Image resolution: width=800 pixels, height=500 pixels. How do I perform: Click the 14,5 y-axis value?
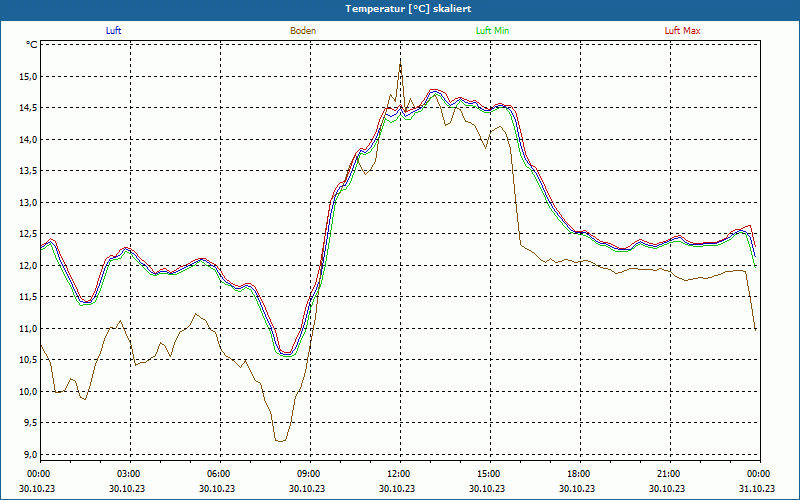pyautogui.click(x=29, y=108)
